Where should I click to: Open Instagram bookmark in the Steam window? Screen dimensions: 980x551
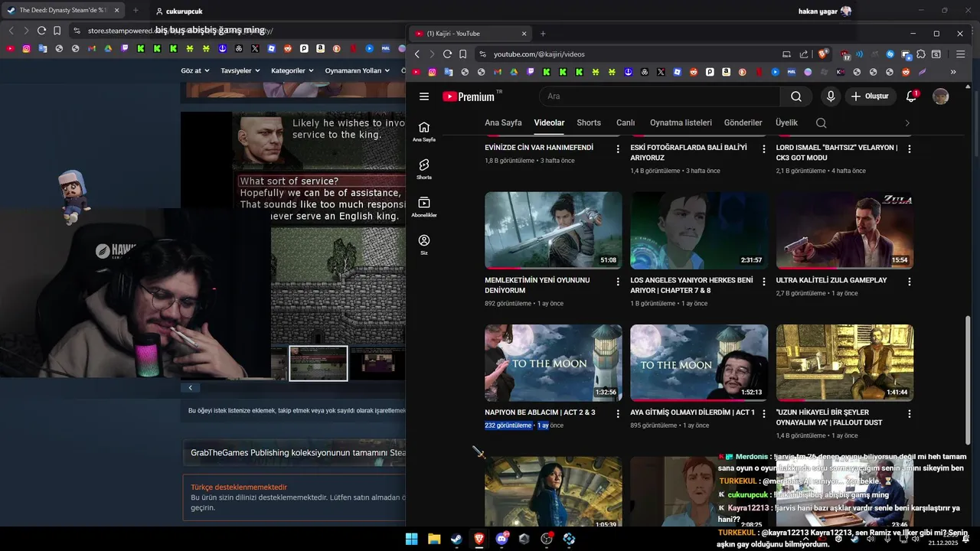(x=26, y=48)
